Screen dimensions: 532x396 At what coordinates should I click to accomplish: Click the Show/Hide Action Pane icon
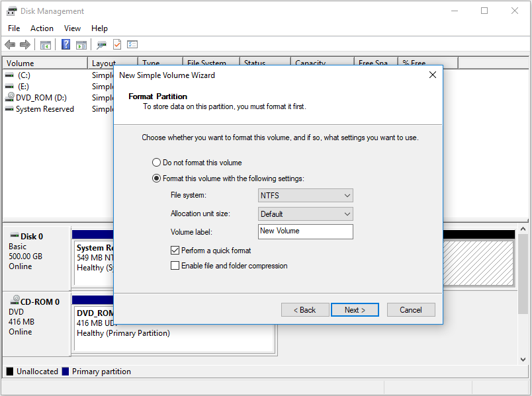pos(81,45)
